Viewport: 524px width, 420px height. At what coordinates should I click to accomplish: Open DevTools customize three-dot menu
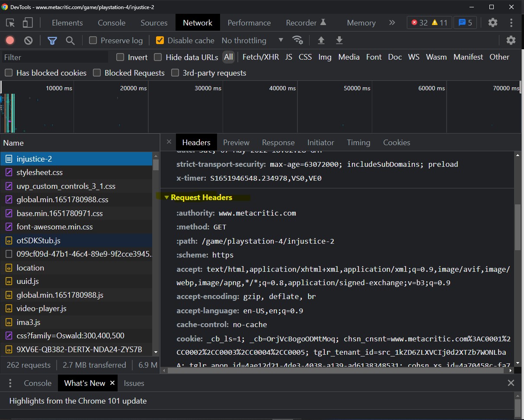tap(511, 22)
